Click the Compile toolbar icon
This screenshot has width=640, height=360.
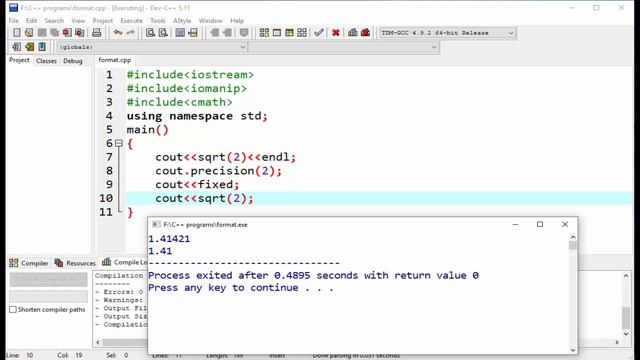264,33
